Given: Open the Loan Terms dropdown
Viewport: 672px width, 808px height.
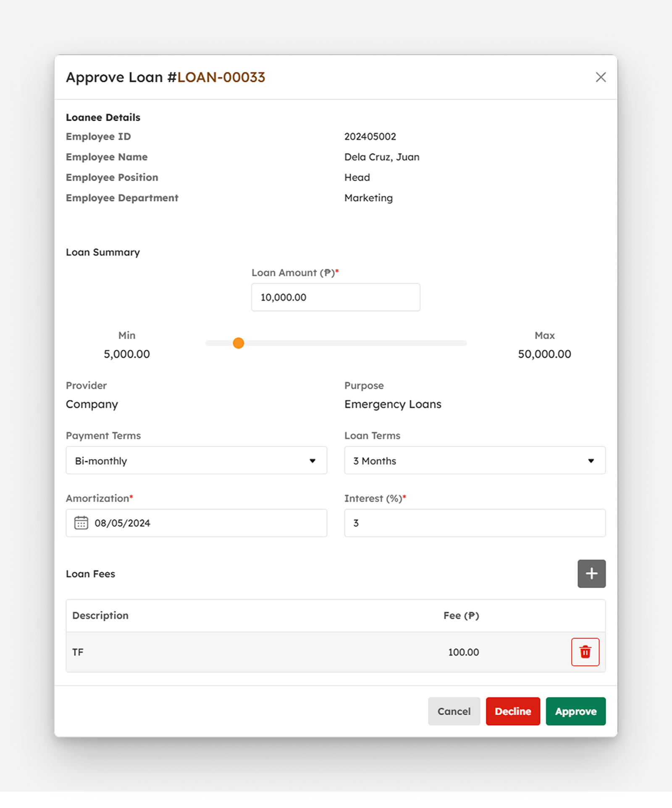Looking at the screenshot, I should tap(475, 461).
